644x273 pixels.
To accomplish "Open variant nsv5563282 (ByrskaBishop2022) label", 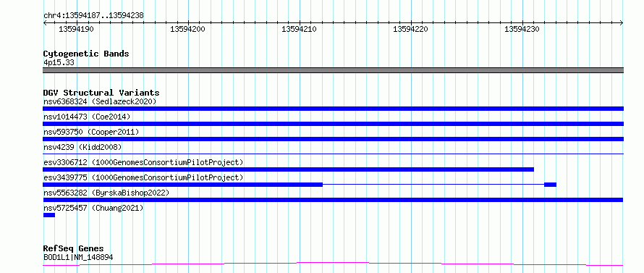I will pos(106,193).
